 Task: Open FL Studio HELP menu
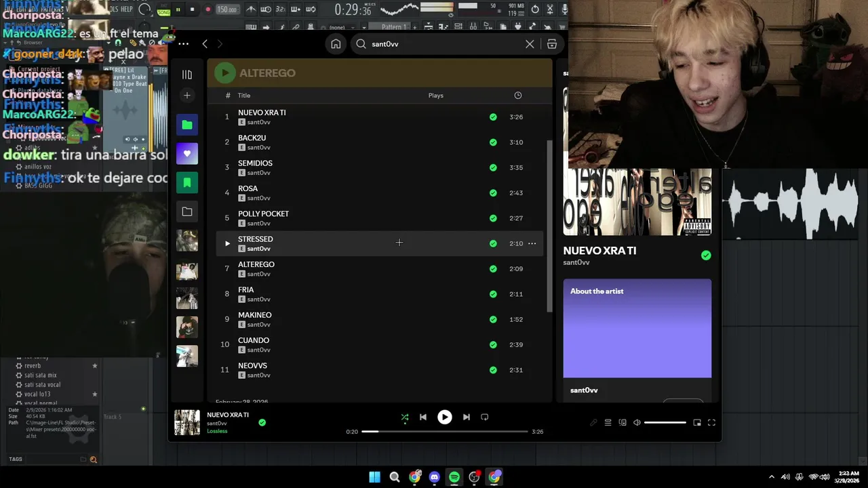126,9
